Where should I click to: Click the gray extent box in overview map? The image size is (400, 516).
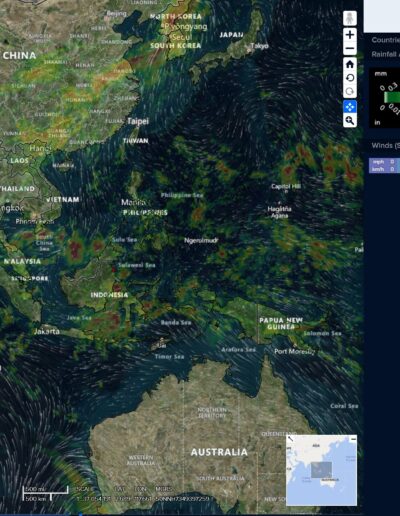(x=321, y=470)
